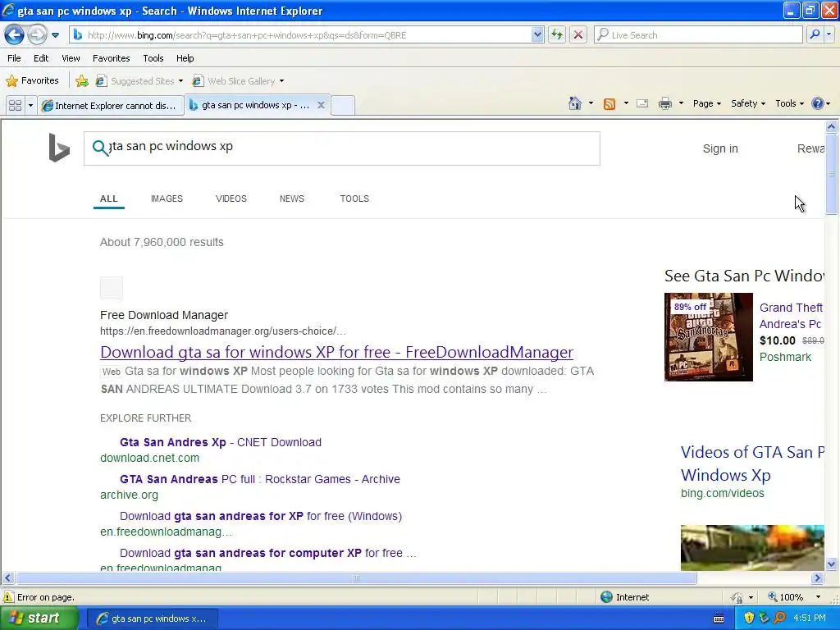840x630 pixels.
Task: Open 'Download gta sa for windows XP' result
Action: (x=336, y=352)
